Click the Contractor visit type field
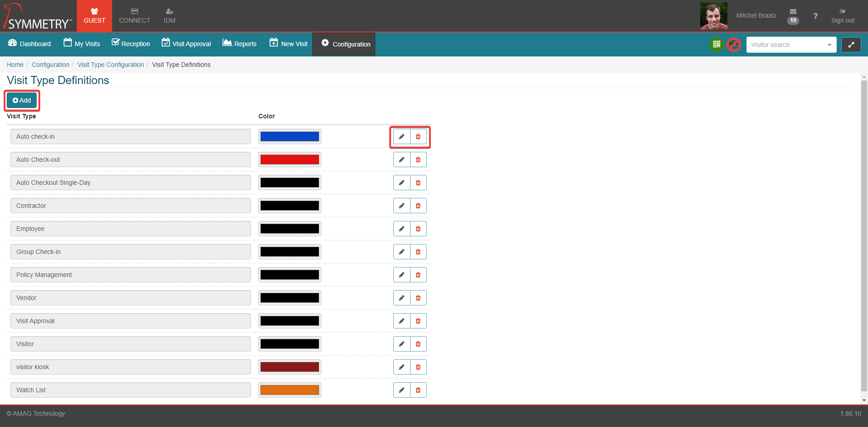This screenshot has height=427, width=868. [131, 206]
